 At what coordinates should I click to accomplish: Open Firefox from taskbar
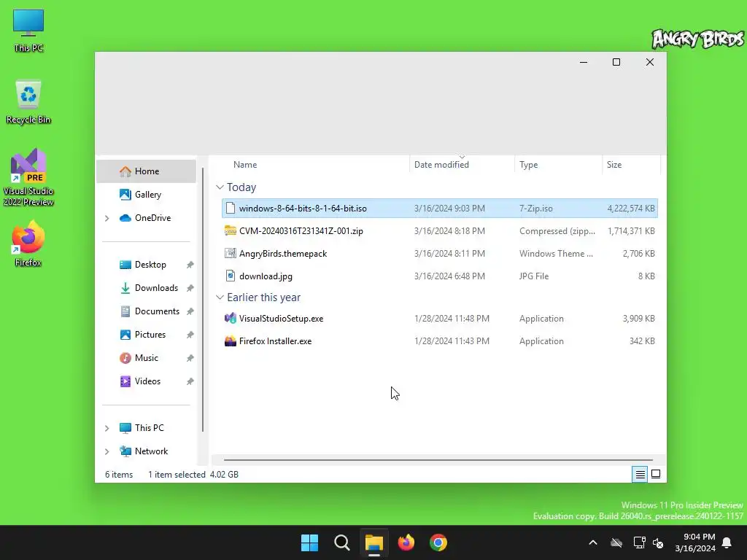pyautogui.click(x=406, y=542)
